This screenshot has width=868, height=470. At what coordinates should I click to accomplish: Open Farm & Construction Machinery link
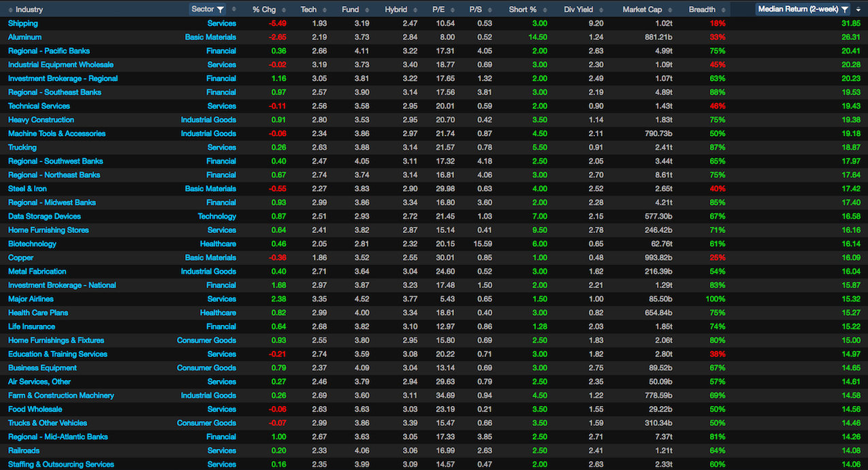(x=61, y=395)
